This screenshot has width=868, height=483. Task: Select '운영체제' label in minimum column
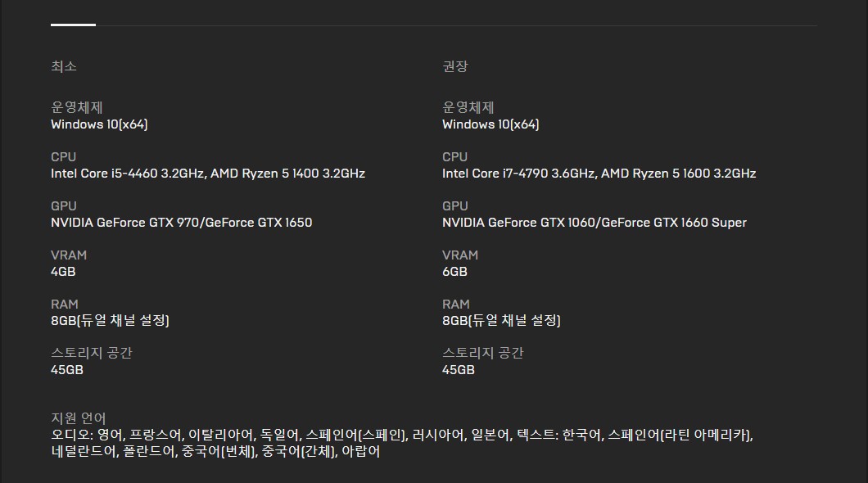(x=77, y=107)
